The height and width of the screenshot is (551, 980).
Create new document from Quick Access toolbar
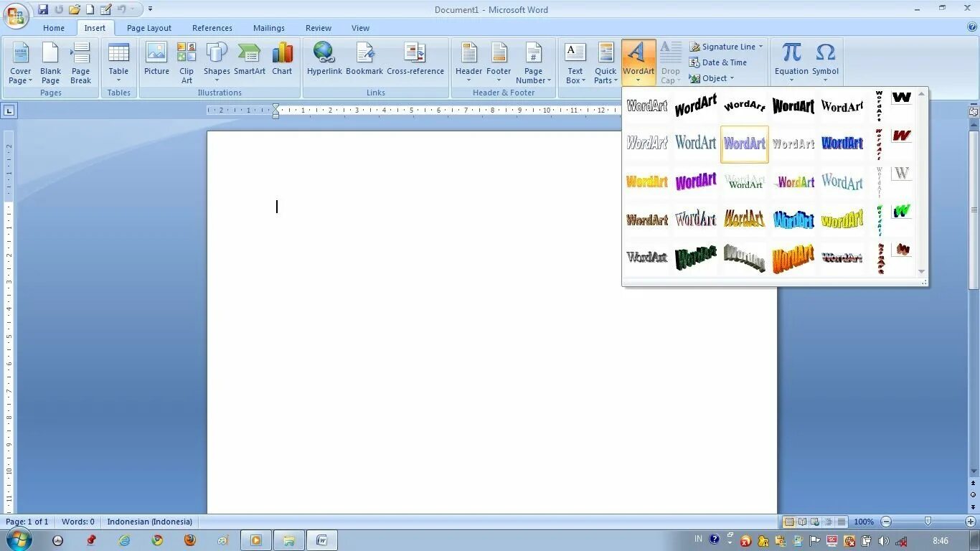(x=90, y=9)
